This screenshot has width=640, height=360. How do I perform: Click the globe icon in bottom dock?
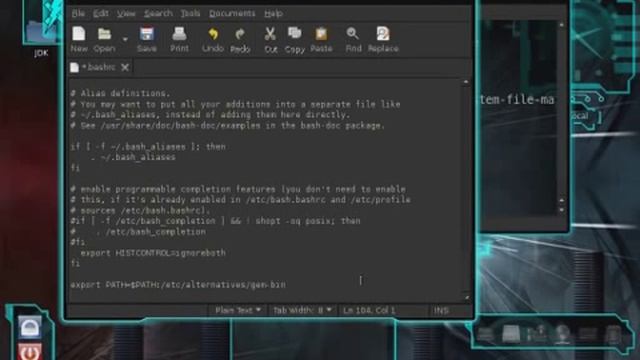click(562, 334)
